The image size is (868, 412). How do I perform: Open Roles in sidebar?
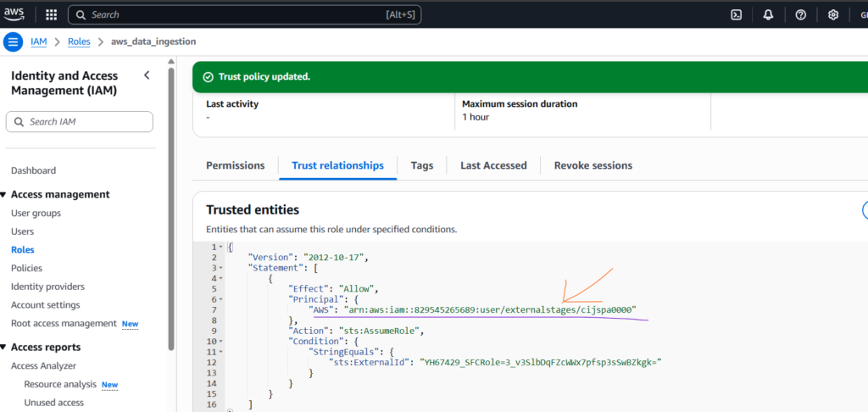[23, 250]
